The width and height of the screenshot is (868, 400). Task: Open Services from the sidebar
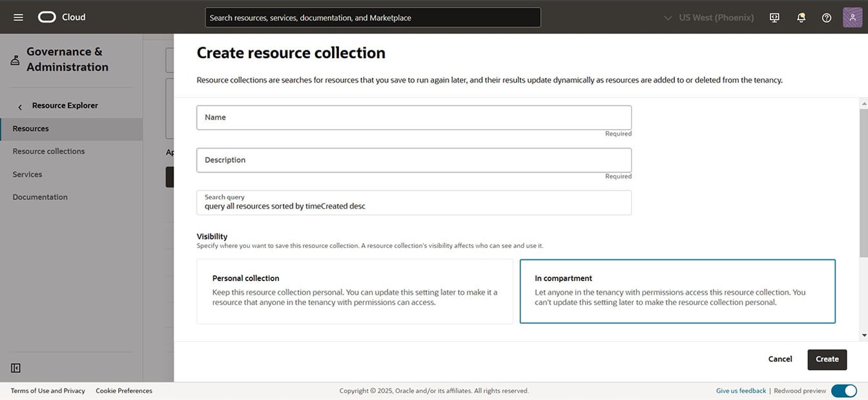click(x=27, y=174)
